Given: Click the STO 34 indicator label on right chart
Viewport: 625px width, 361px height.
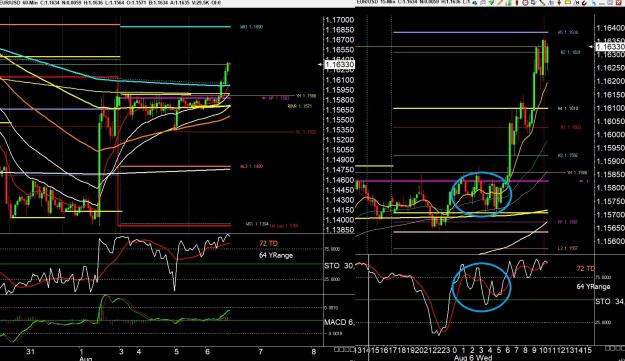Looking at the screenshot, I should [x=609, y=302].
